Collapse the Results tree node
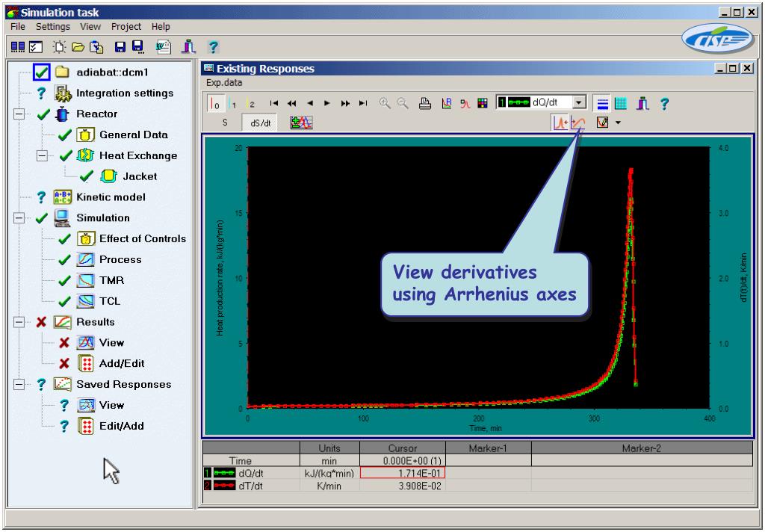 pyautogui.click(x=19, y=322)
